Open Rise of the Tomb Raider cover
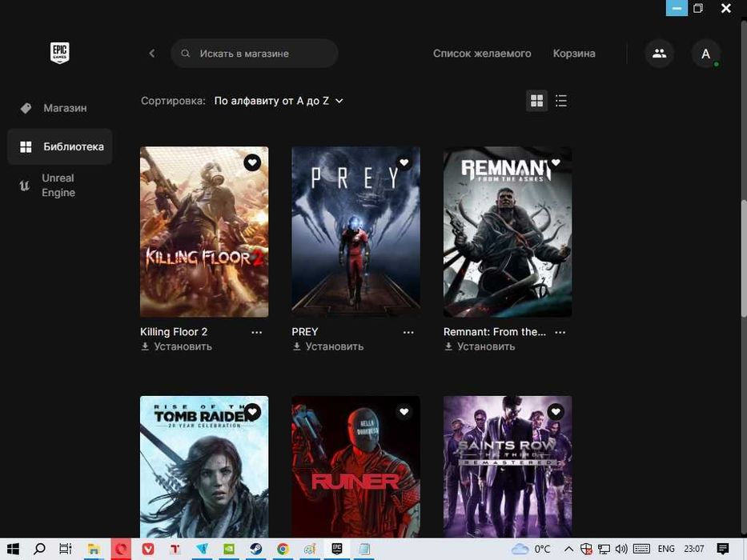The image size is (747, 560). pos(204,466)
